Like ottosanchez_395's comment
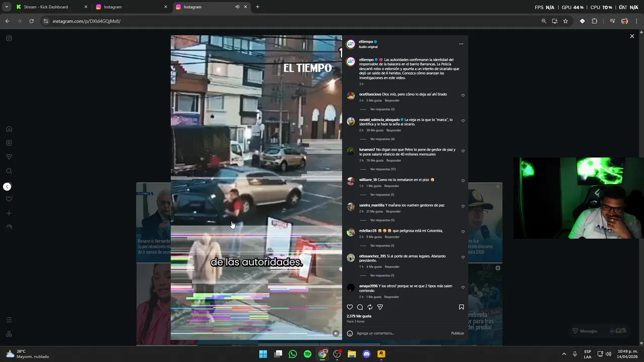The image size is (644, 362). 463,257
